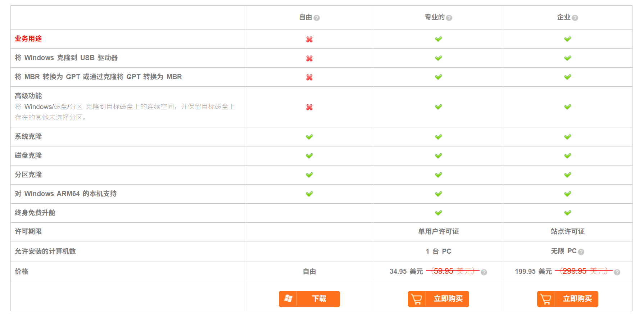Viewport: 644px width, 317px height.
Task: Click 立即购买 button under 专业的 column
Action: (x=439, y=299)
